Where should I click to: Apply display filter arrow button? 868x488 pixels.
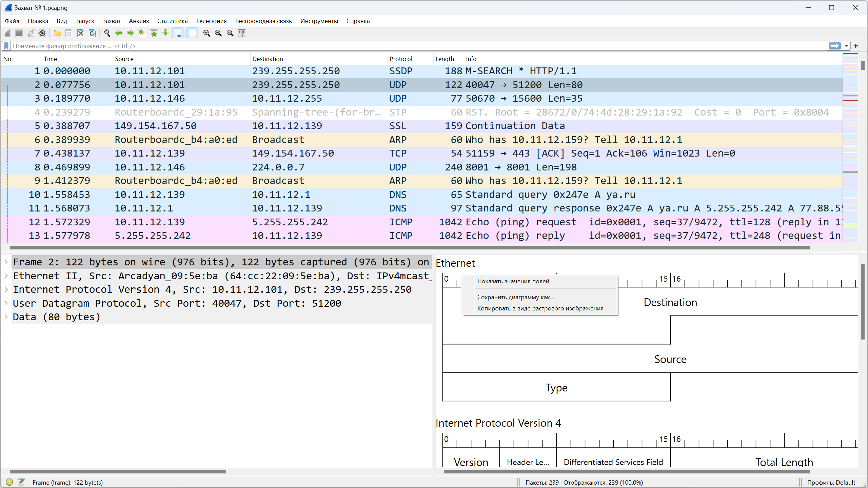pos(834,46)
